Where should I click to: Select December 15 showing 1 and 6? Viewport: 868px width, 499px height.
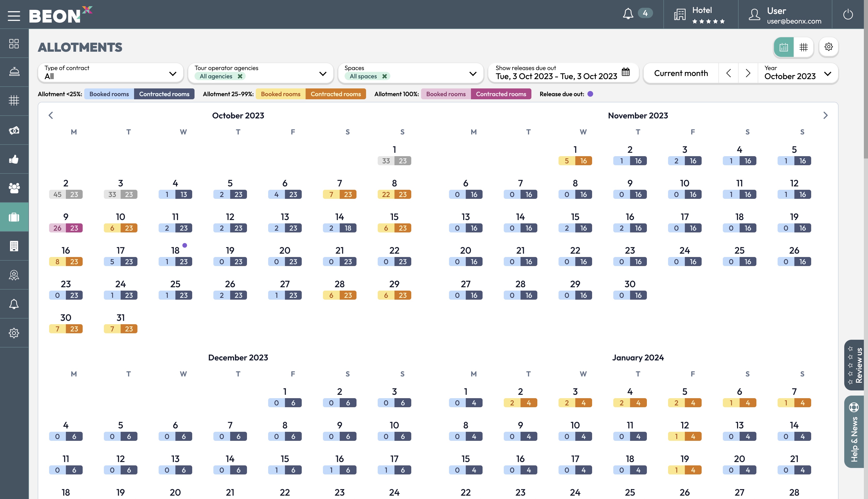(x=285, y=464)
